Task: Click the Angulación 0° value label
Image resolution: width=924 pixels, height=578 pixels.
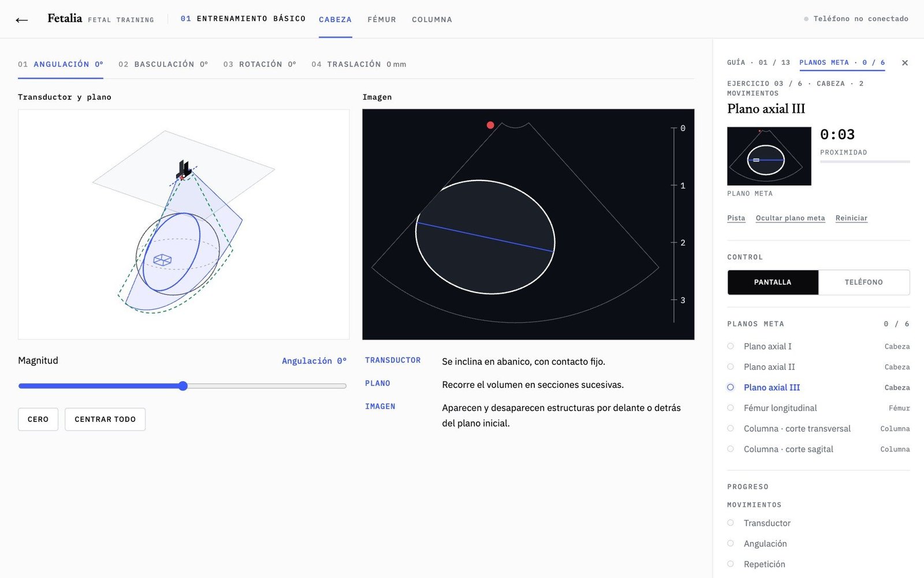Action: coord(314,361)
